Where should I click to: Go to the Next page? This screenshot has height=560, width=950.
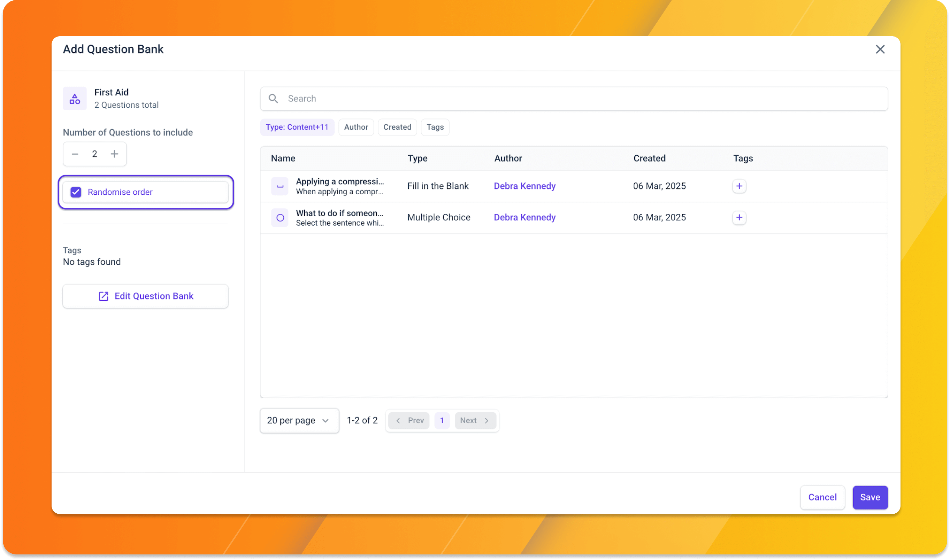click(x=475, y=421)
